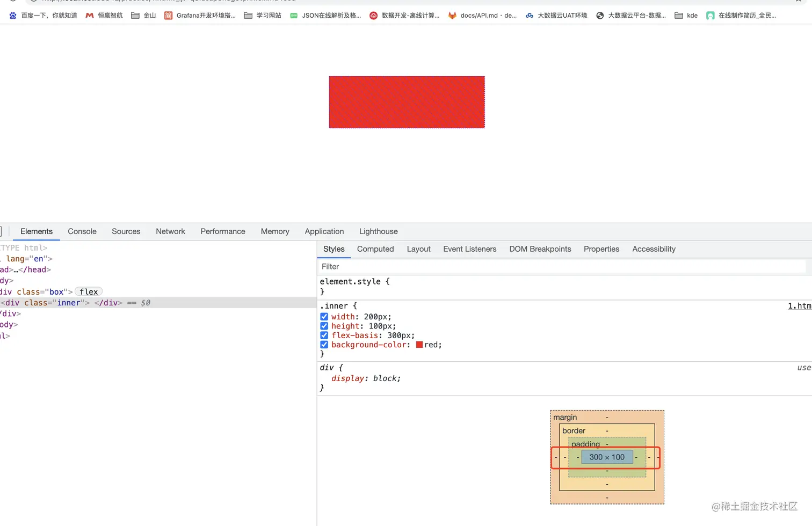
Task: Show the Event Listeners pane
Action: tap(470, 249)
